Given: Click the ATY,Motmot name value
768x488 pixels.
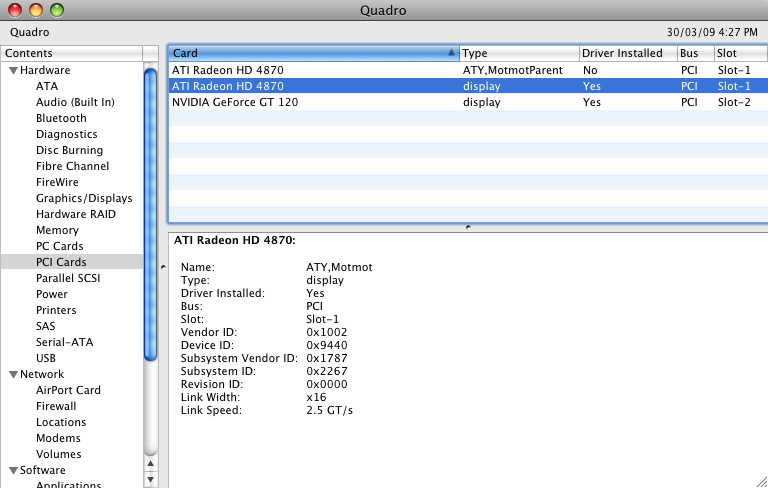Looking at the screenshot, I should coord(339,268).
